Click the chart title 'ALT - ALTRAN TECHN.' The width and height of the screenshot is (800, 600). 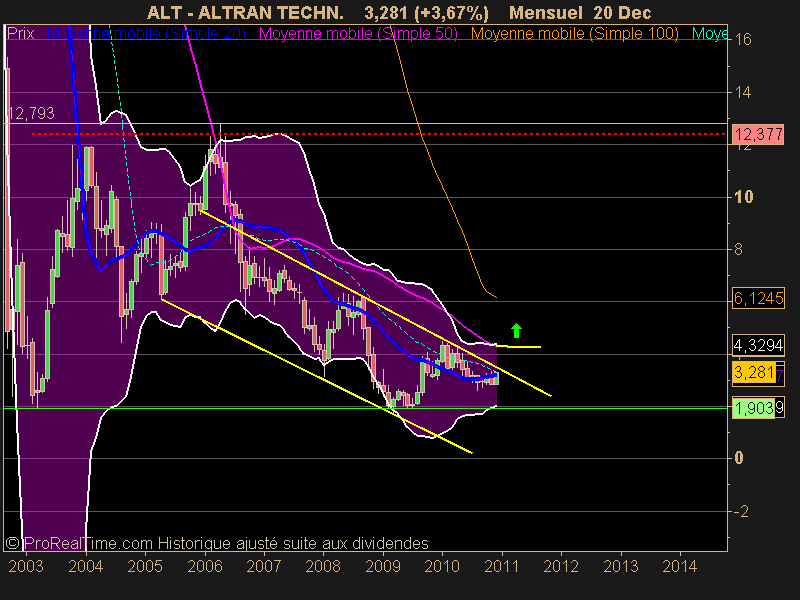245,13
